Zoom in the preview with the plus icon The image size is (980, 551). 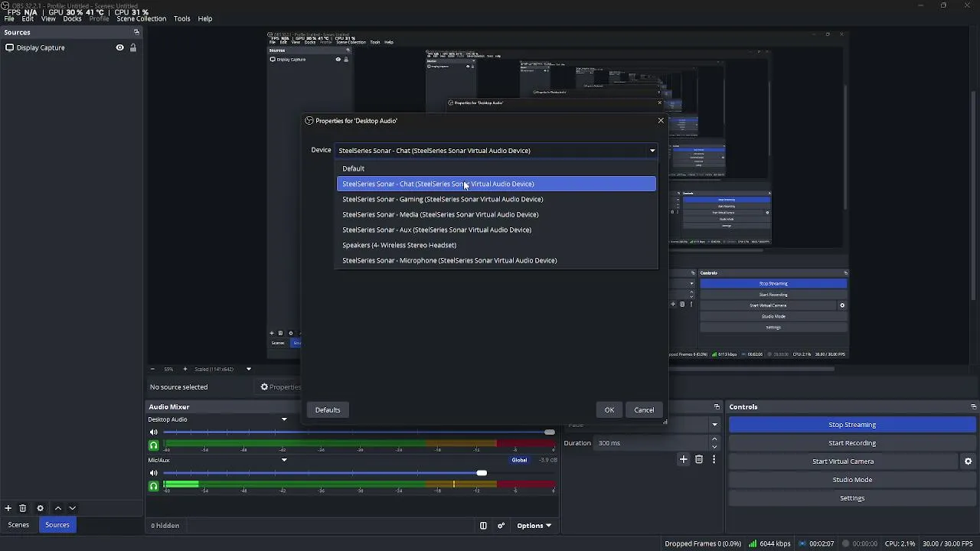point(185,369)
